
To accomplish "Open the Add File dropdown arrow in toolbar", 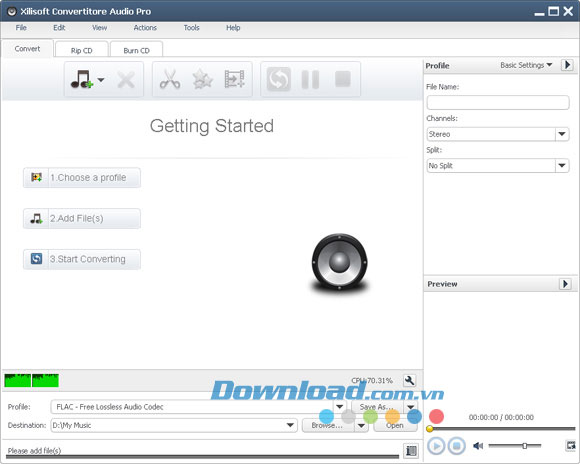I will pyautogui.click(x=101, y=80).
